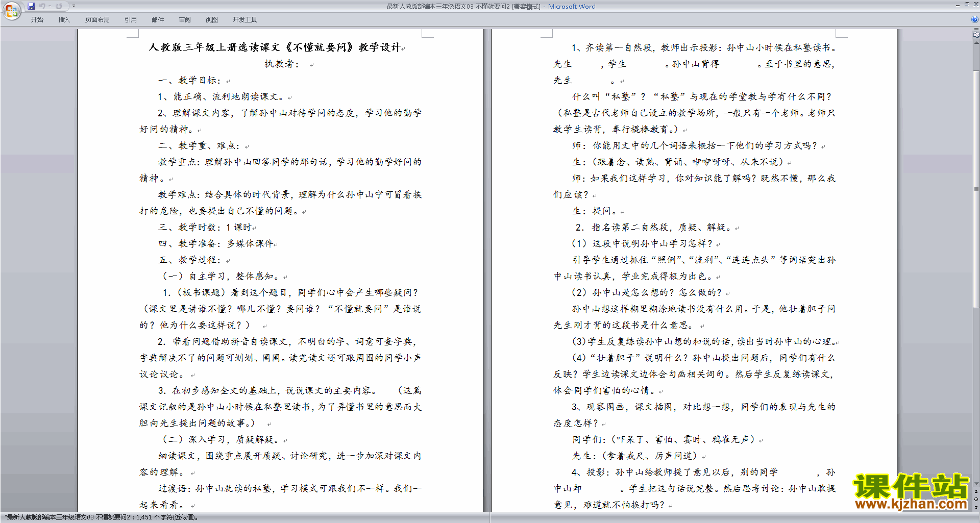Click the blue Help question mark icon

pyautogui.click(x=975, y=19)
